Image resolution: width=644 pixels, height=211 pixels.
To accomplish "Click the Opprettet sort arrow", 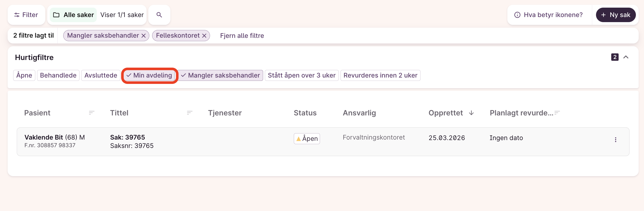I will (471, 113).
